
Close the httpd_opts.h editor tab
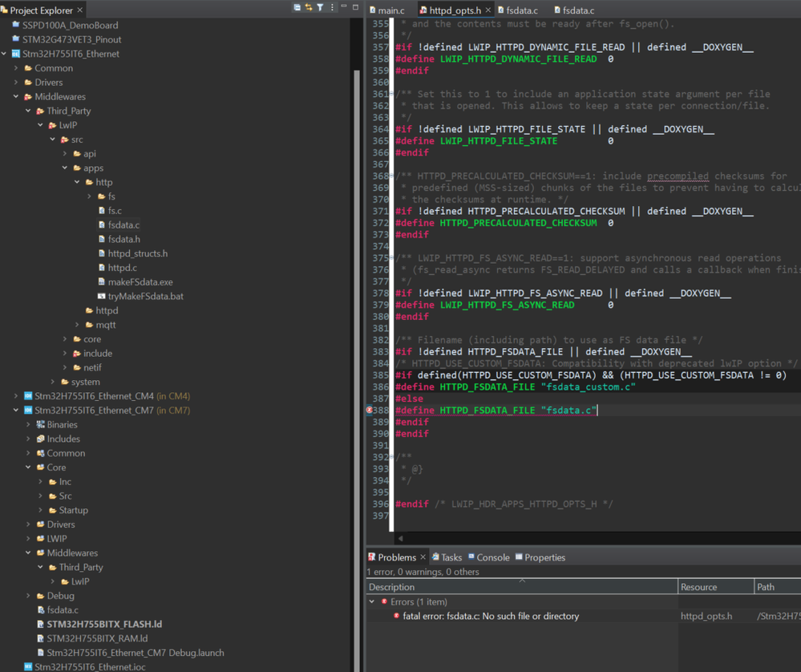point(488,10)
